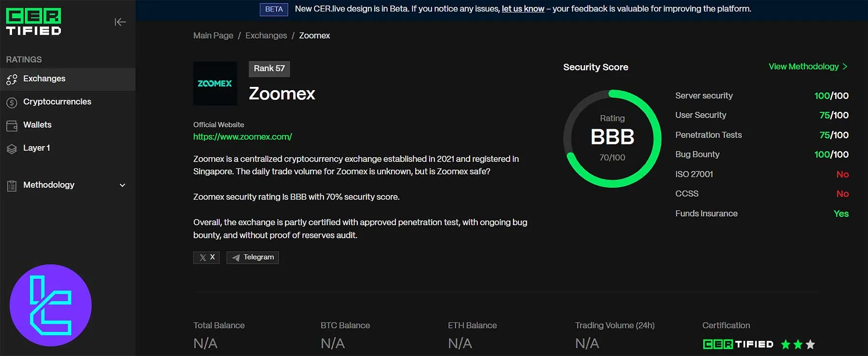The height and width of the screenshot is (356, 868).
Task: Click the CERtified certification logo at bottom
Action: coord(738,344)
